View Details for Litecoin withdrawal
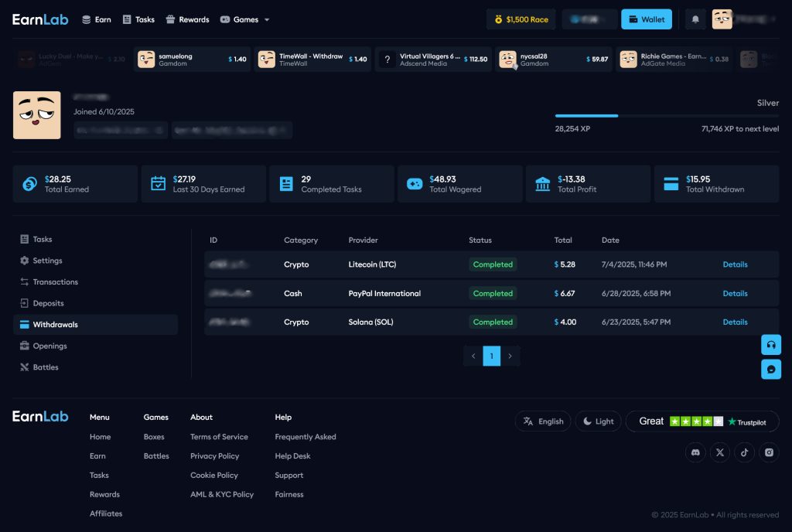 tap(735, 264)
